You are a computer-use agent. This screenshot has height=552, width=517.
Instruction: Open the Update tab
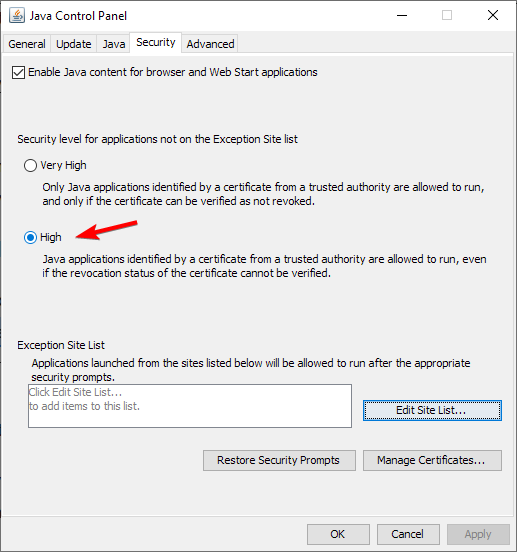click(x=74, y=44)
